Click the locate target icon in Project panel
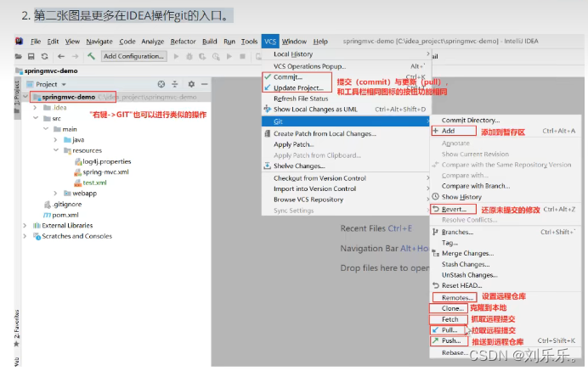The width and height of the screenshot is (588, 371). pyautogui.click(x=161, y=84)
